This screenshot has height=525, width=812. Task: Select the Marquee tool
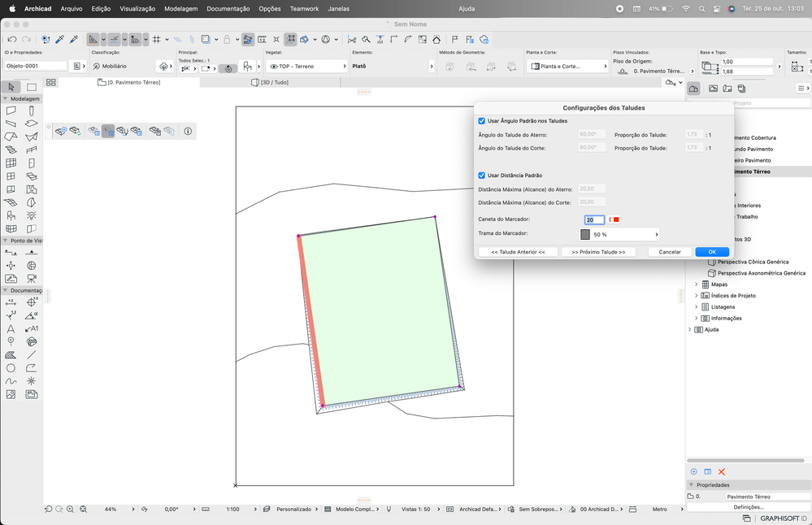32,87
